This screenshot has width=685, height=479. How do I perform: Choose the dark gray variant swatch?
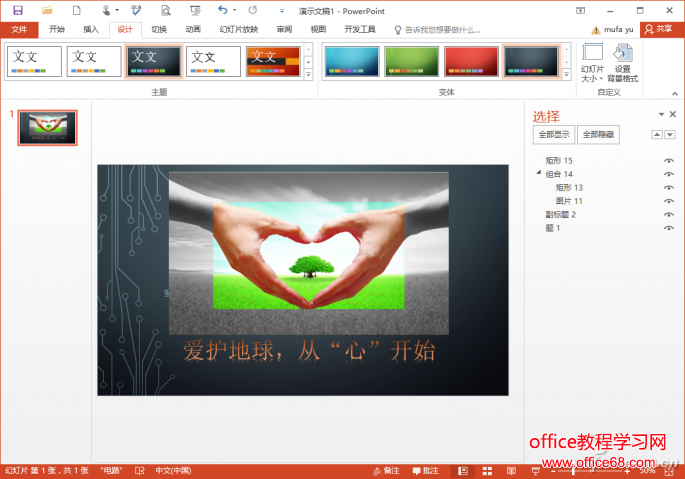(x=531, y=62)
